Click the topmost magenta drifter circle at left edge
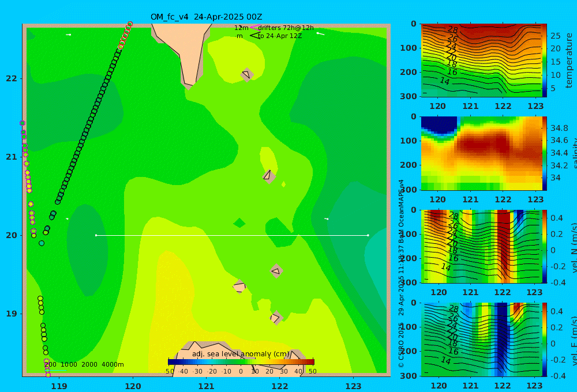This screenshot has height=392, width=577. point(23,123)
